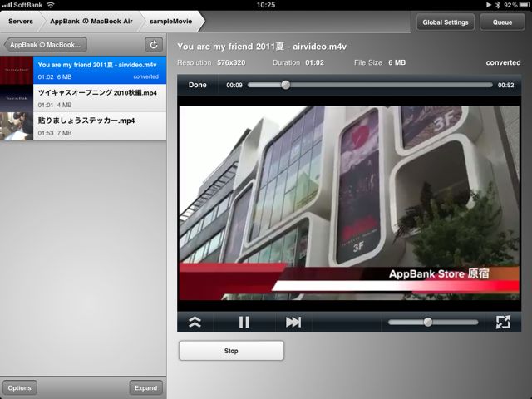
Task: Select 貼りましょうステッカー.mp4
Action: pyautogui.click(x=83, y=126)
